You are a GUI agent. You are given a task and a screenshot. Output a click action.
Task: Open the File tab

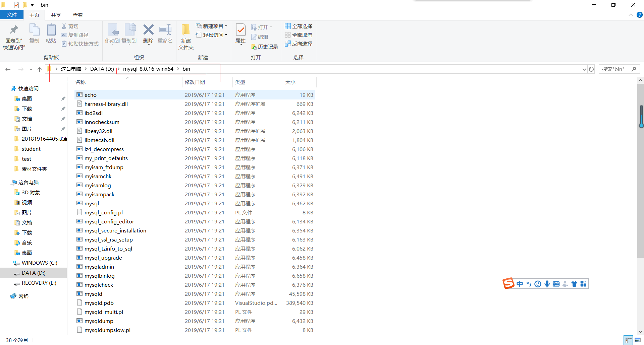[12, 15]
